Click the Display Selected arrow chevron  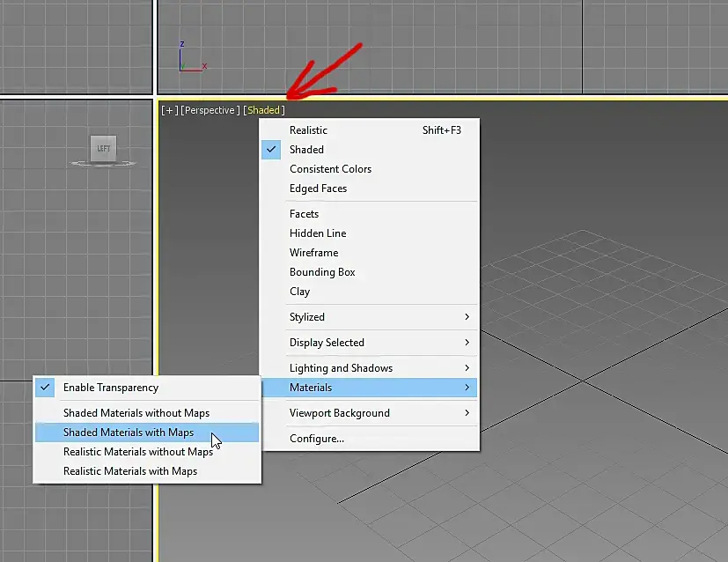click(x=467, y=343)
